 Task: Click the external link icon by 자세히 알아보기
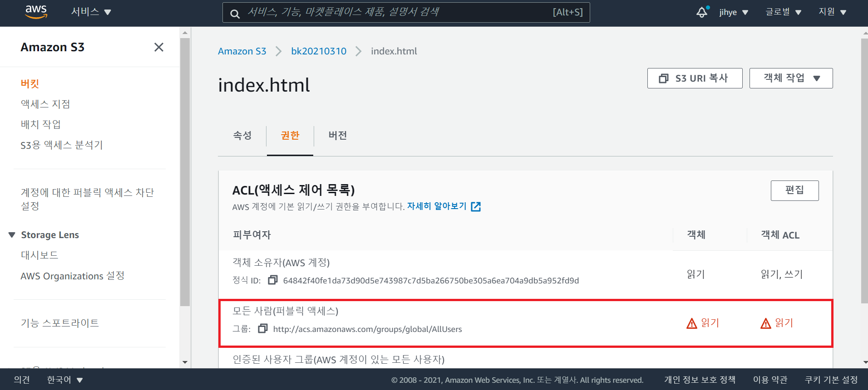coord(476,207)
